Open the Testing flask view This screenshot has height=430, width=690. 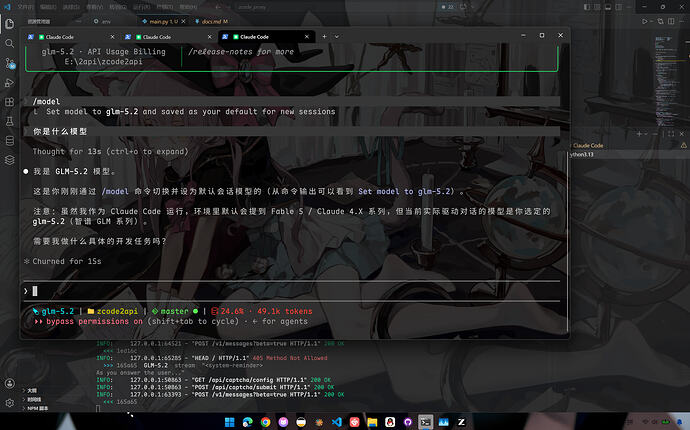[10, 121]
